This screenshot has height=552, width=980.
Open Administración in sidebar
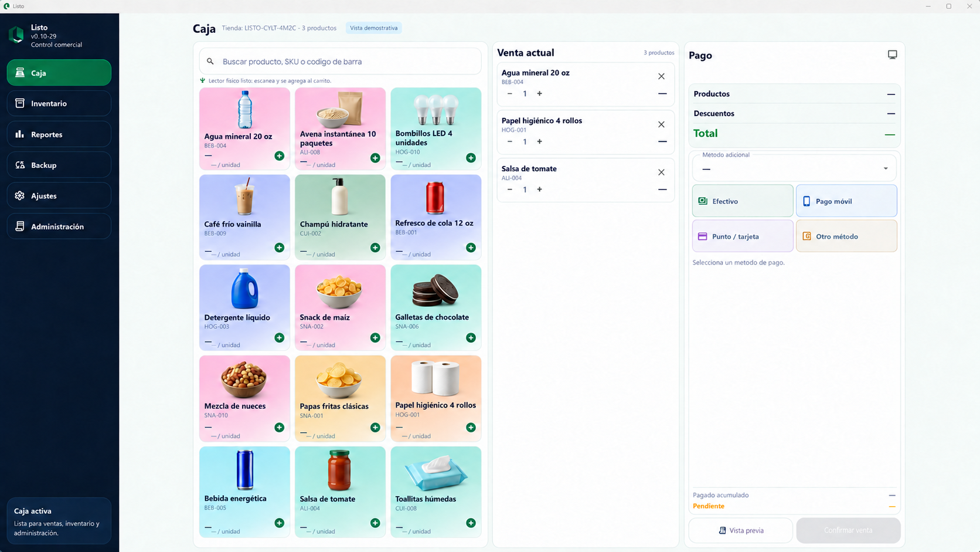click(59, 226)
